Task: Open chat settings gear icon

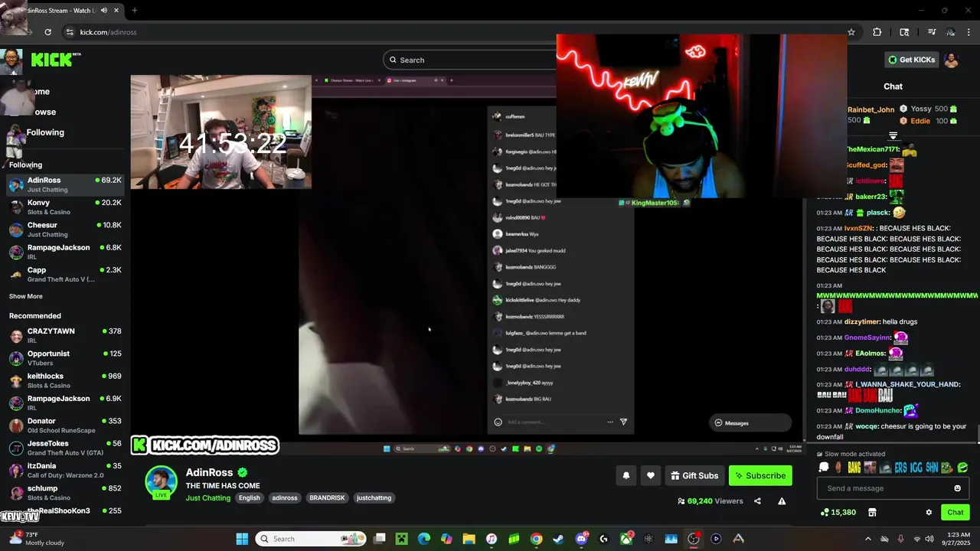Action: click(929, 512)
